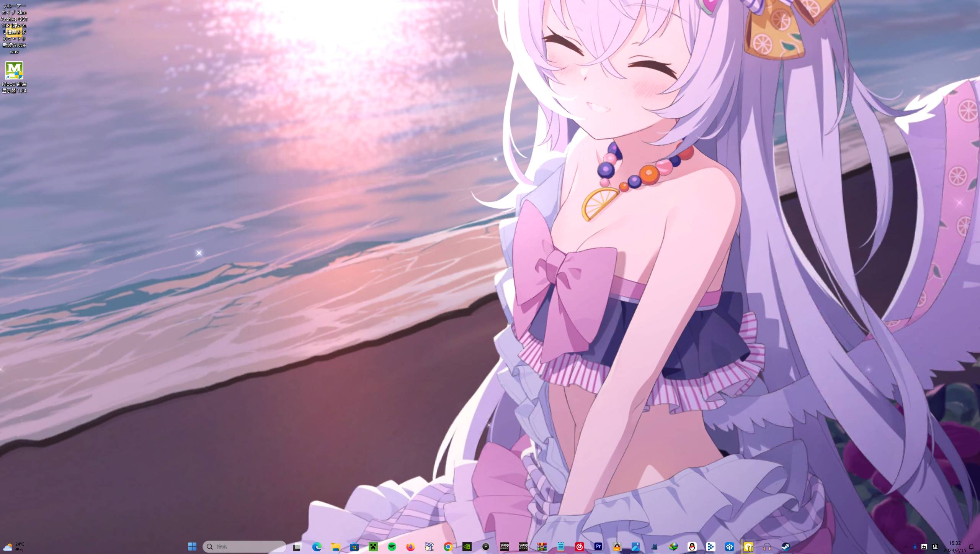Click the taskbar search box
Viewport: 980px width, 554px height.
tap(244, 547)
